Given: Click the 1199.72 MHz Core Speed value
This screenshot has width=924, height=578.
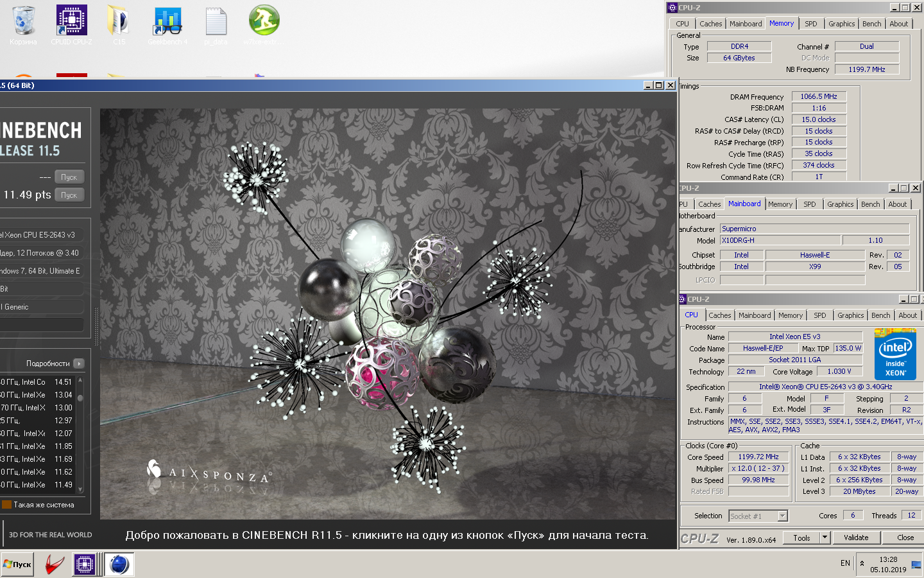Looking at the screenshot, I should pyautogui.click(x=758, y=457).
